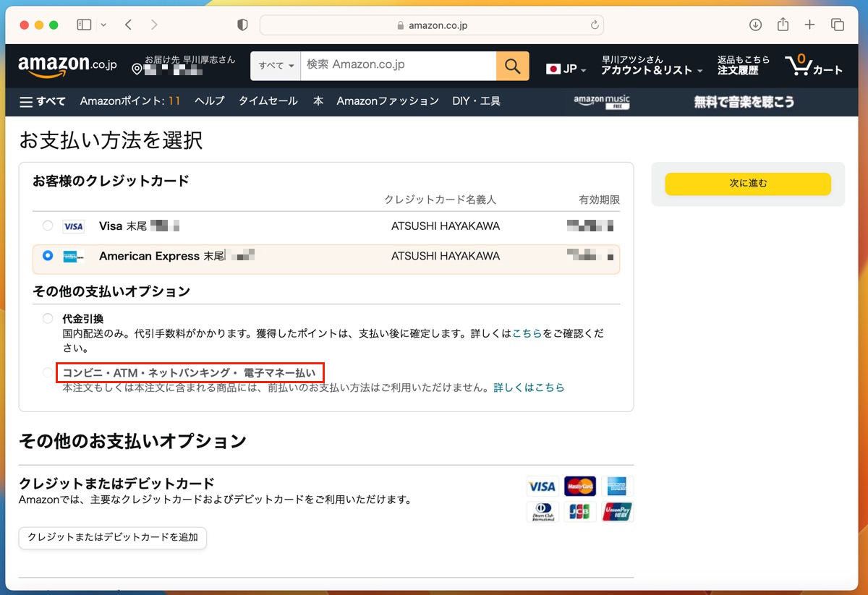Click the JCB logo
The image size is (868, 595).
click(579, 512)
